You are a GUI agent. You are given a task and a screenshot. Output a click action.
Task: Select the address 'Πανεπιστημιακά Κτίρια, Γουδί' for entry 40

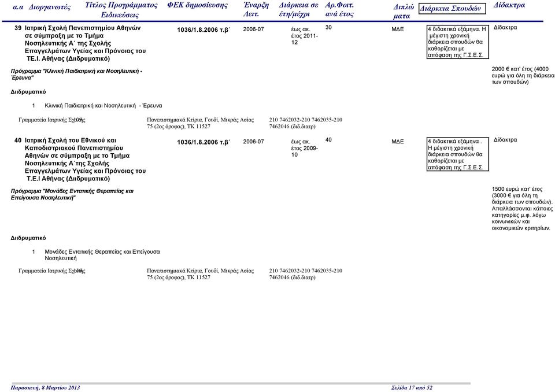click(x=201, y=274)
